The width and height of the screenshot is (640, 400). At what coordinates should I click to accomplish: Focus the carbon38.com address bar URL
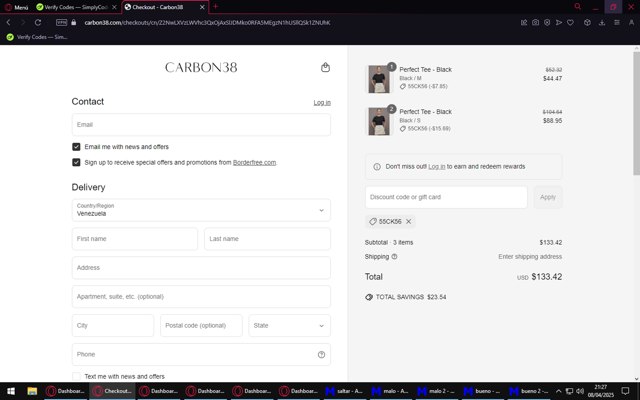tap(207, 22)
